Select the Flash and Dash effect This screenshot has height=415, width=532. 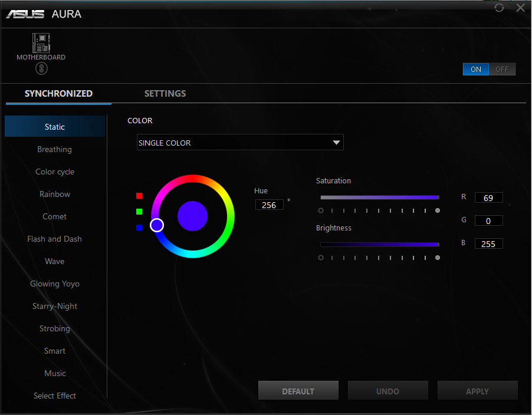point(55,239)
